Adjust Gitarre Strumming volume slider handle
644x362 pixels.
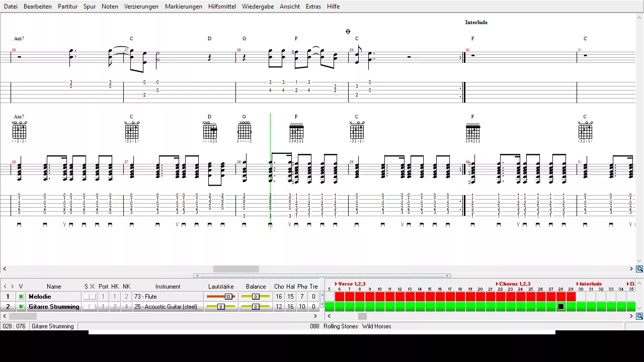pyautogui.click(x=221, y=307)
